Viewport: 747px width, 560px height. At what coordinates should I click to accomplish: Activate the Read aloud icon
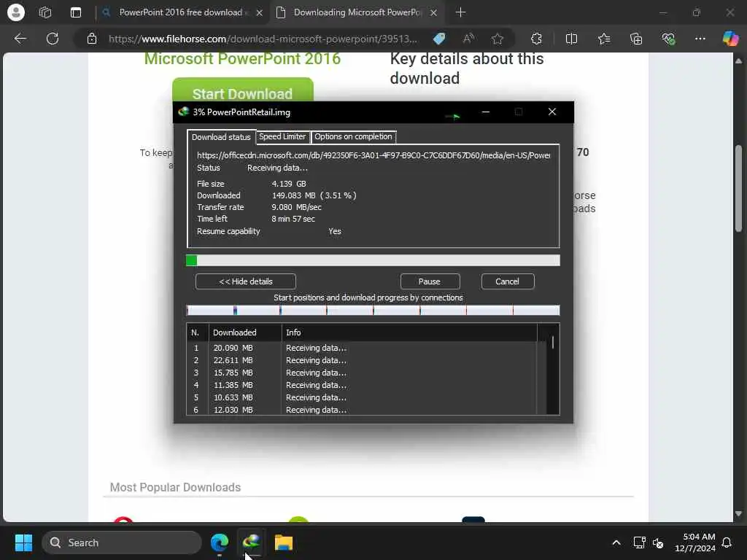468,39
